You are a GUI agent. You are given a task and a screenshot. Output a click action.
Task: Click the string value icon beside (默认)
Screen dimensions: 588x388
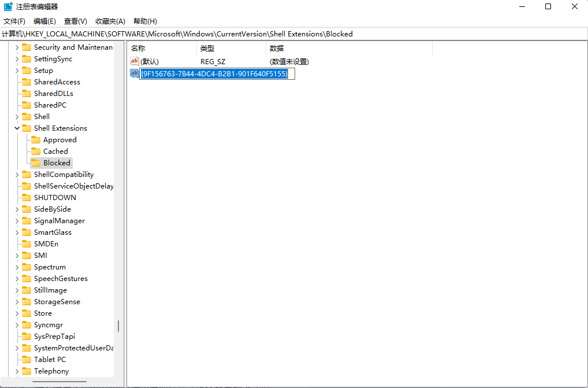[x=135, y=61]
